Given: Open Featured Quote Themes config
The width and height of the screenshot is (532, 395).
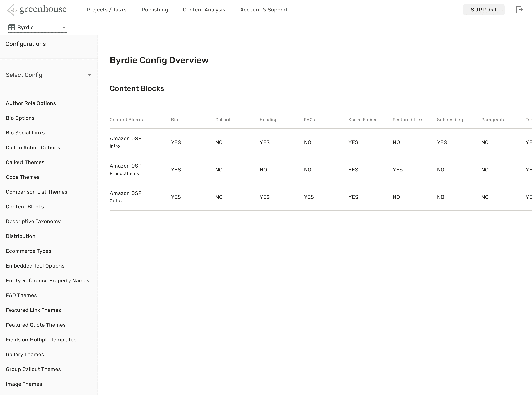Looking at the screenshot, I should pos(36,325).
